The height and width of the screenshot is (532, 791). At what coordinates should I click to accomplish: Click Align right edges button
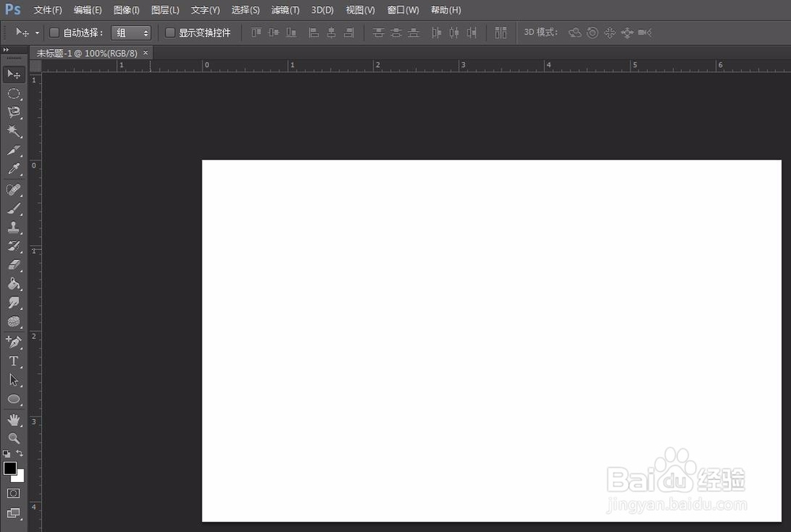click(349, 32)
